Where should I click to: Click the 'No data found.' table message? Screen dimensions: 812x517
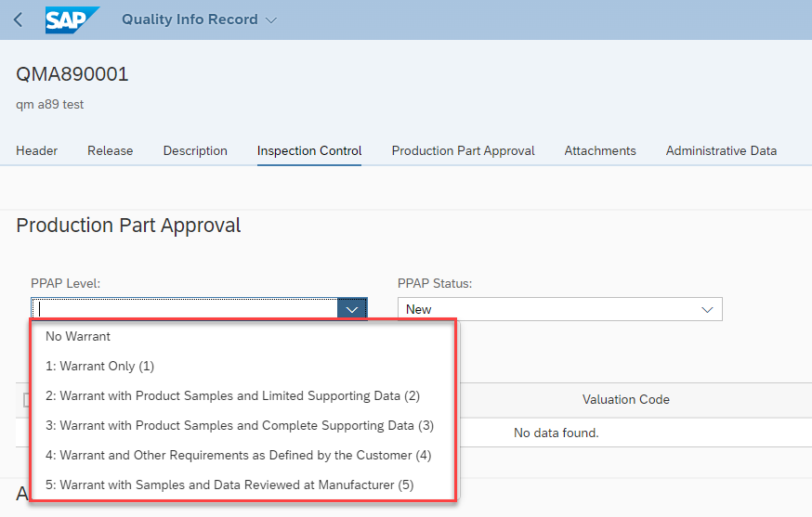click(557, 433)
